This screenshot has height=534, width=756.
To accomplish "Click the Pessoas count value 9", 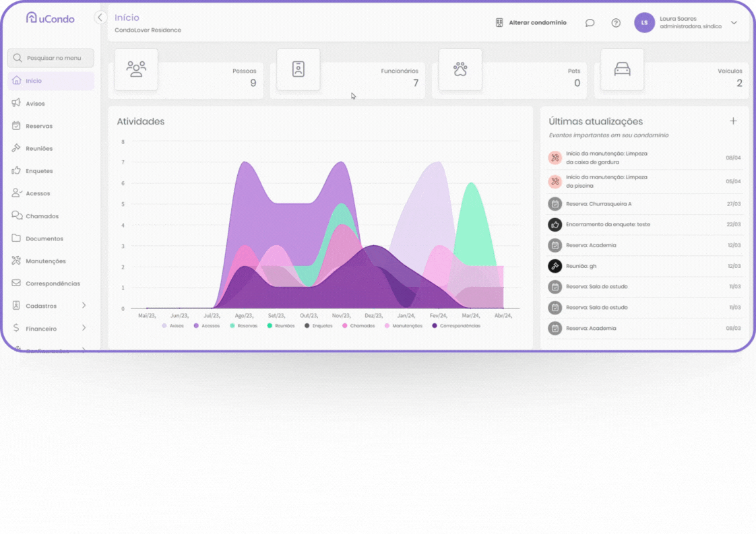I will pos(253,83).
